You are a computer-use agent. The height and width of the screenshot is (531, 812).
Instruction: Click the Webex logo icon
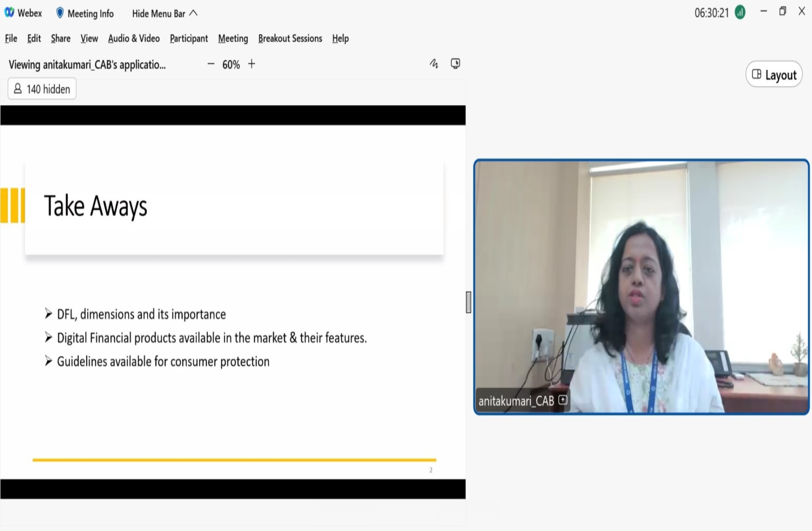click(9, 13)
